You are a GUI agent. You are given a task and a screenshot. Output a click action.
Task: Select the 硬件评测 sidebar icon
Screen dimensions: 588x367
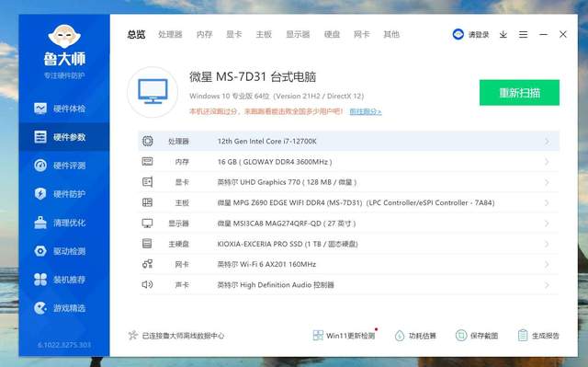click(x=40, y=166)
